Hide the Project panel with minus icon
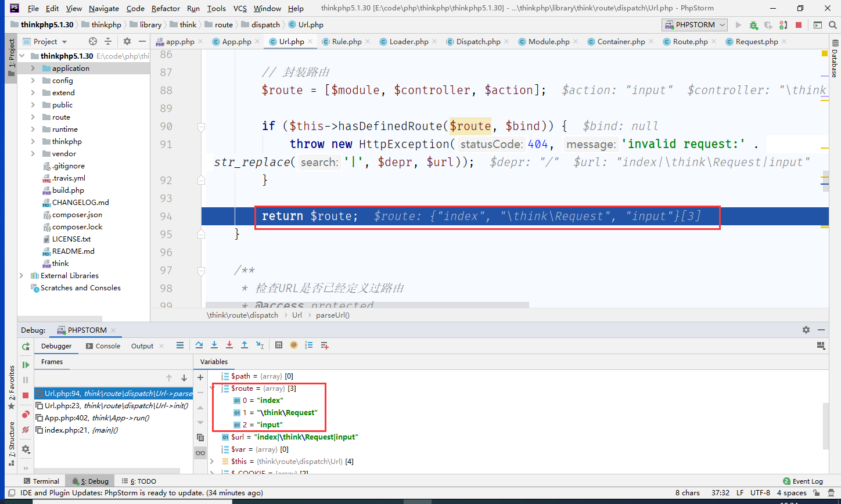Screen dimensions: 841x504 [142, 41]
